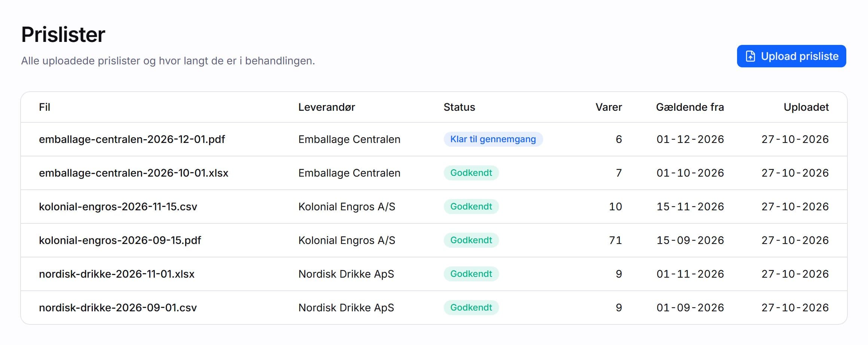Click Godkendt badge for emballage-centralen-2026-10-01.xlsx

471,173
